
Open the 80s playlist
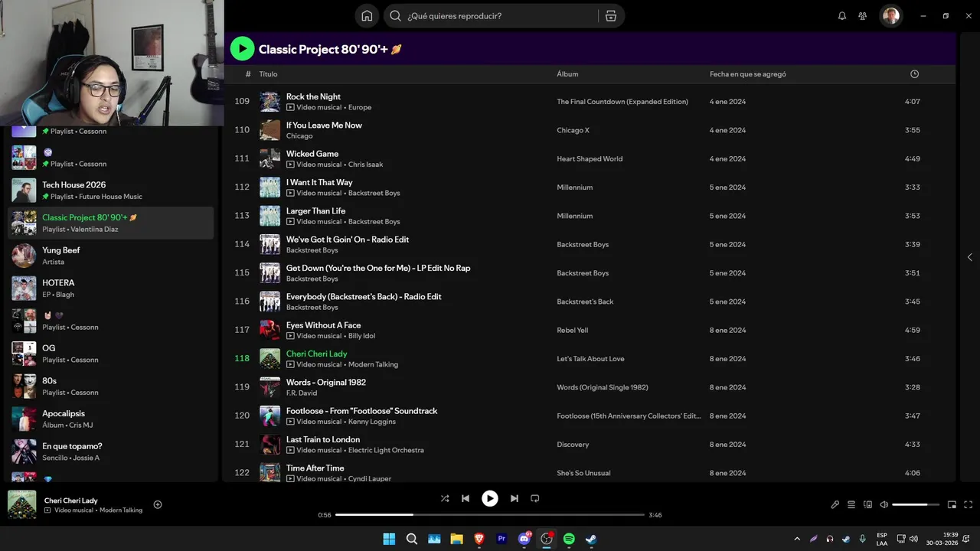pyautogui.click(x=111, y=386)
